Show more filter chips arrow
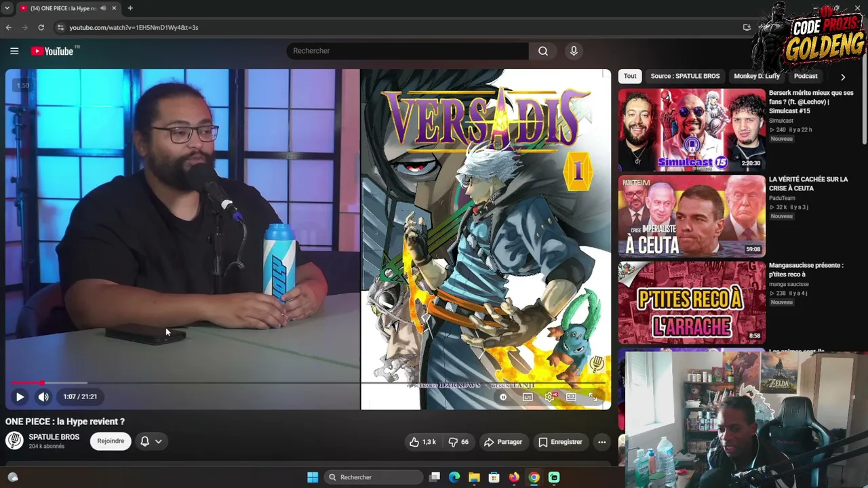 tap(843, 77)
